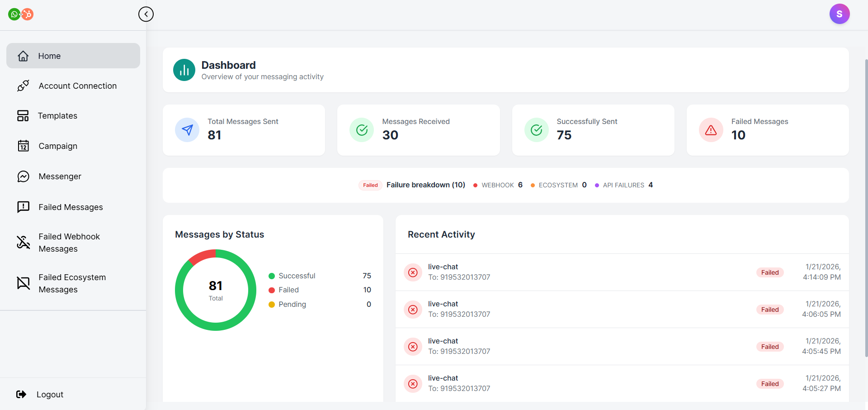This screenshot has width=868, height=410.
Task: Click the Failed Messages warning triangle icon
Action: (711, 130)
